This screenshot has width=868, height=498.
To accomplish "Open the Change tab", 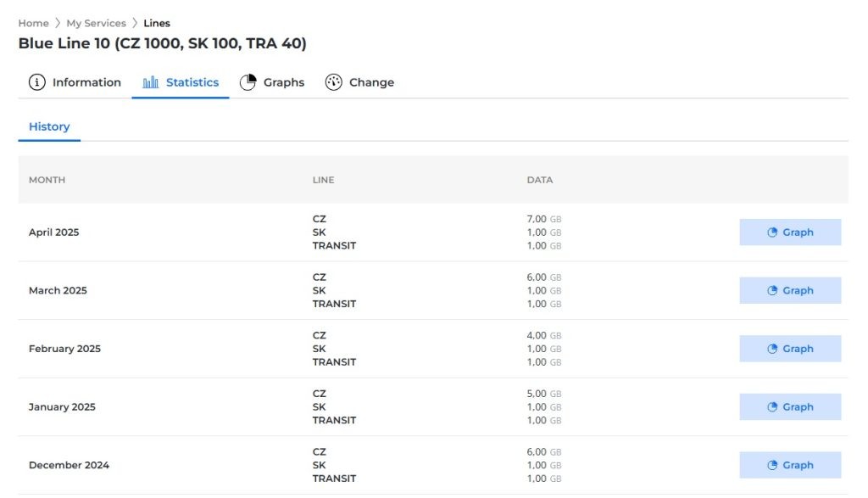I will click(x=371, y=82).
